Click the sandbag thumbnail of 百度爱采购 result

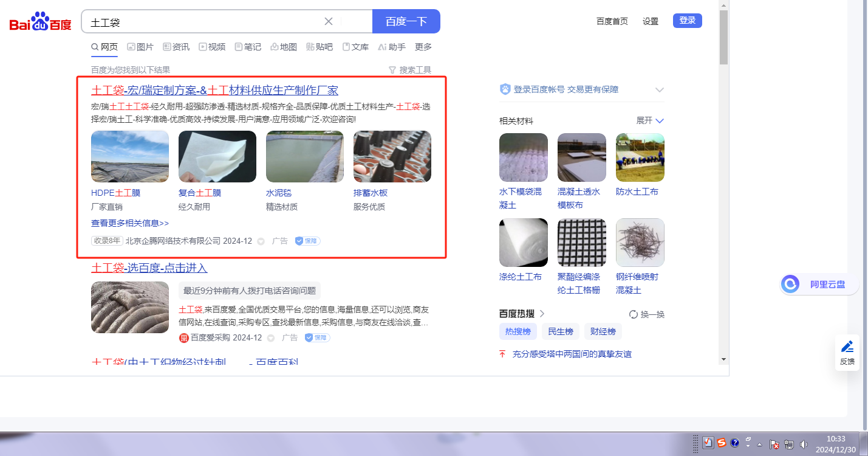[130, 307]
